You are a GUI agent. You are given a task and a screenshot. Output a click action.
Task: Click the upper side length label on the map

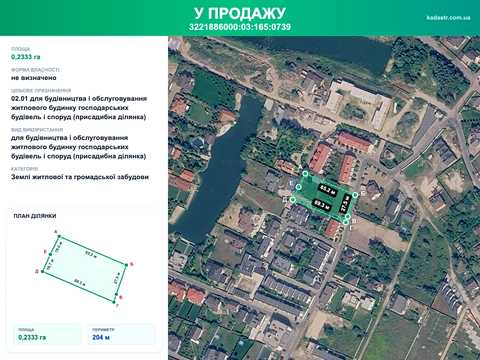click(327, 190)
